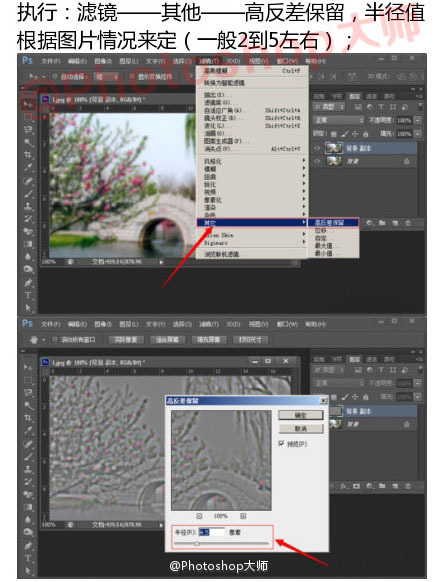Select Move tool in lower Photoshop window toolbar

28,367
